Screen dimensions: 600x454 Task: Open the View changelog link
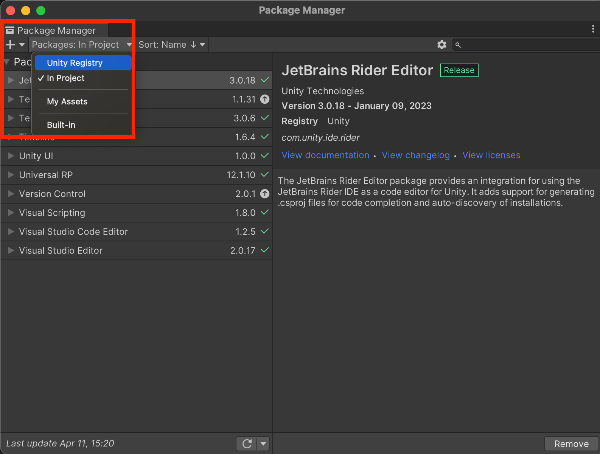tap(416, 155)
